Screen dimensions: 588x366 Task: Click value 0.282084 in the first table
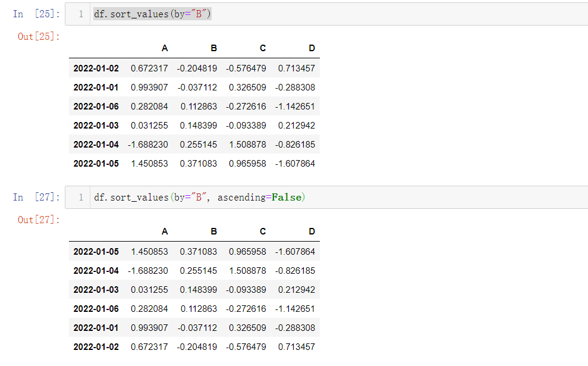tap(149, 107)
